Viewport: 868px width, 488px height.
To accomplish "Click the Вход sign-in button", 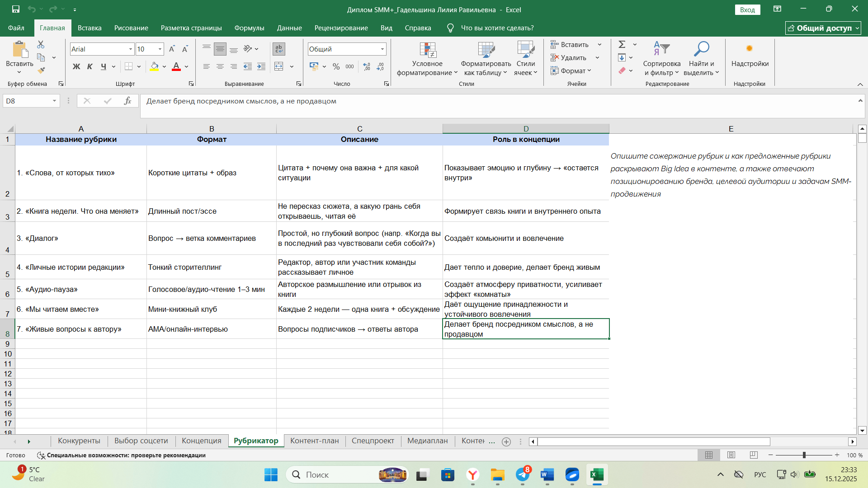I will point(747,9).
